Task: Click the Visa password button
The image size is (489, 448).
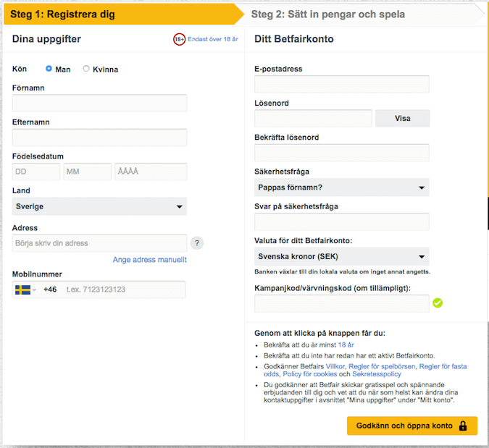Action: pos(402,119)
